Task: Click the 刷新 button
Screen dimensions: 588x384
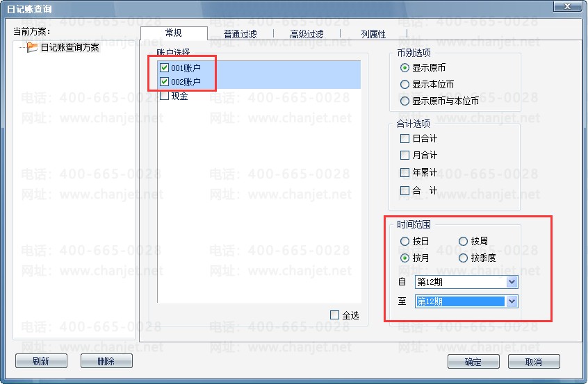Action: coord(41,361)
